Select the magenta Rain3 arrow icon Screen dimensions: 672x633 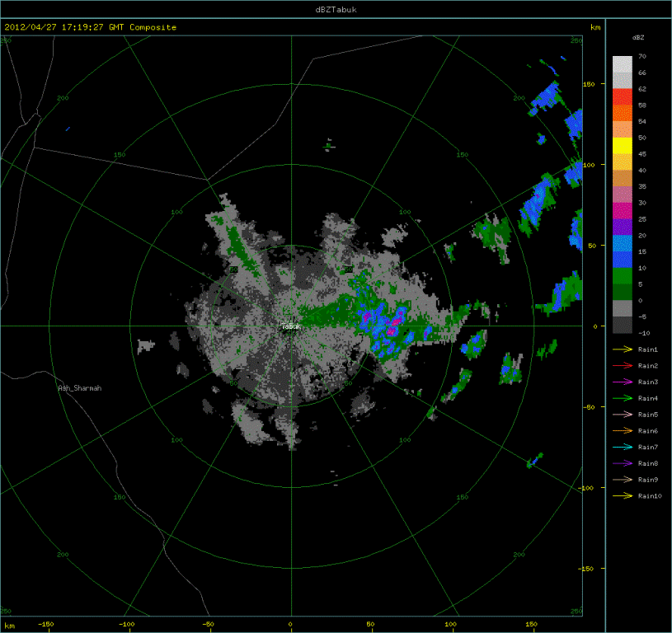623,382
